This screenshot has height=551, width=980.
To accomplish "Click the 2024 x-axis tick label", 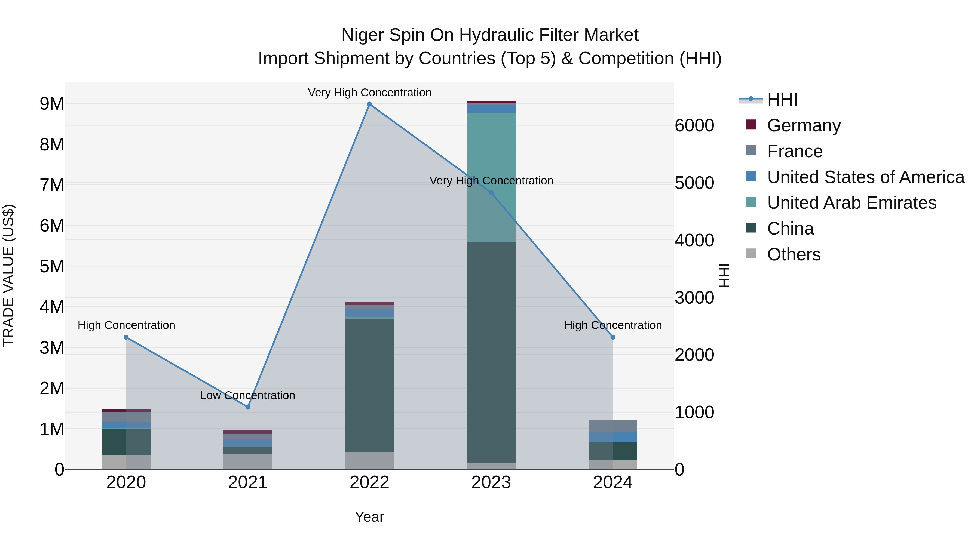I will click(613, 482).
